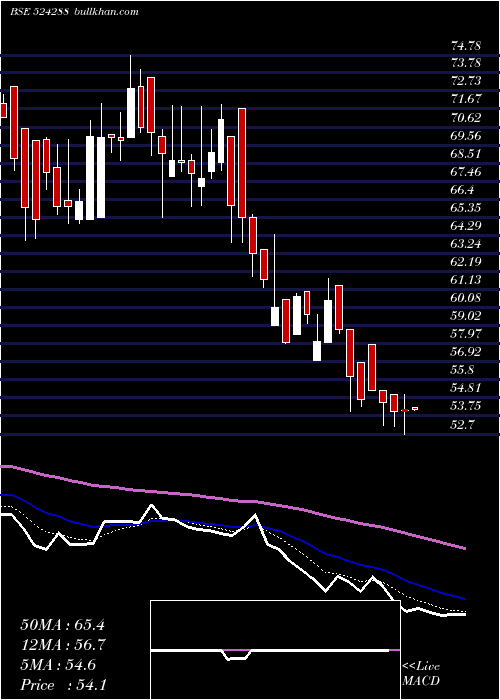
Task: Click the 54.81 price axis label
Action: click(x=466, y=388)
